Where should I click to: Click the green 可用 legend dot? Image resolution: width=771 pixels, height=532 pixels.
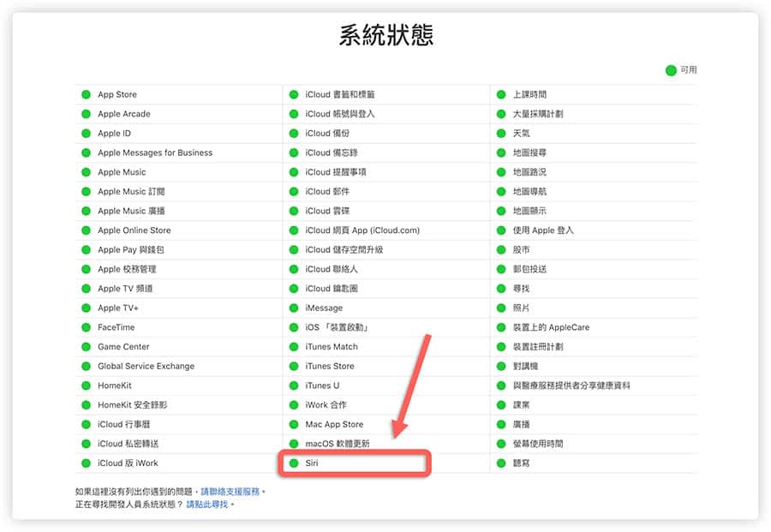point(671,70)
